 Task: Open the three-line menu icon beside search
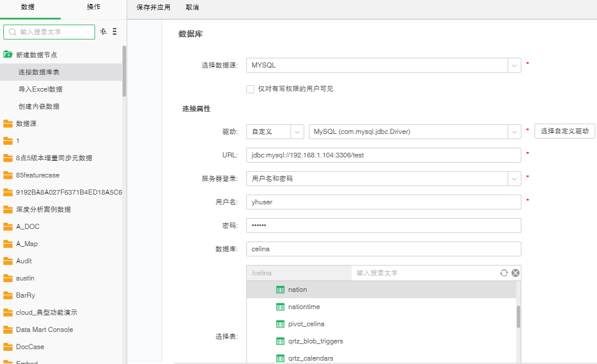pos(115,31)
